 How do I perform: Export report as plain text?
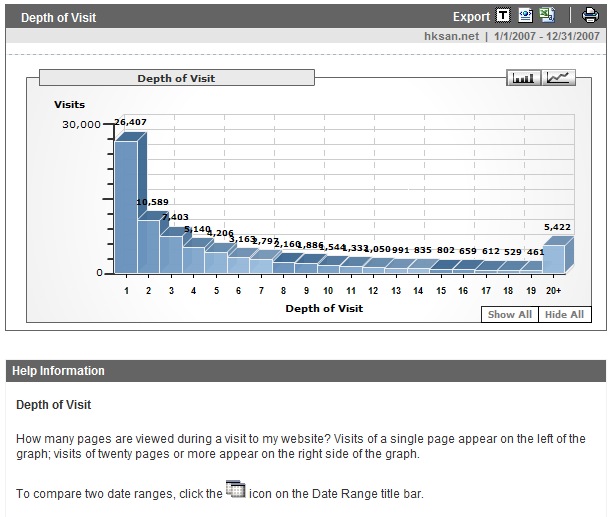click(x=503, y=16)
